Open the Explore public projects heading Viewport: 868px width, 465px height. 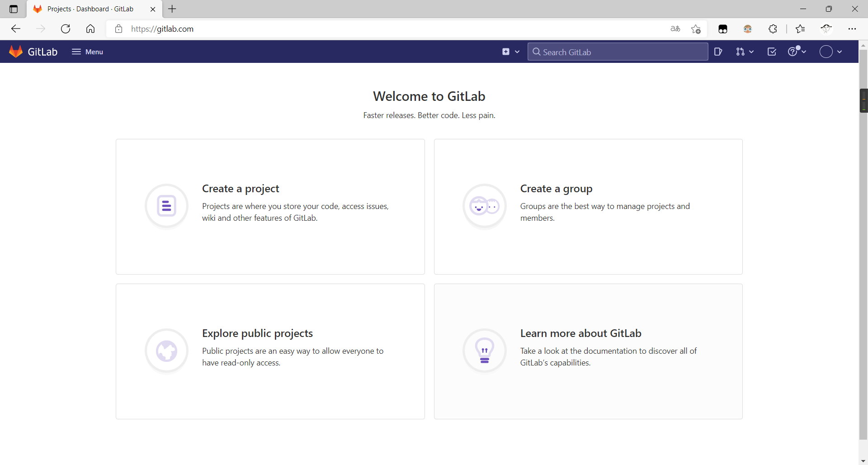(257, 333)
